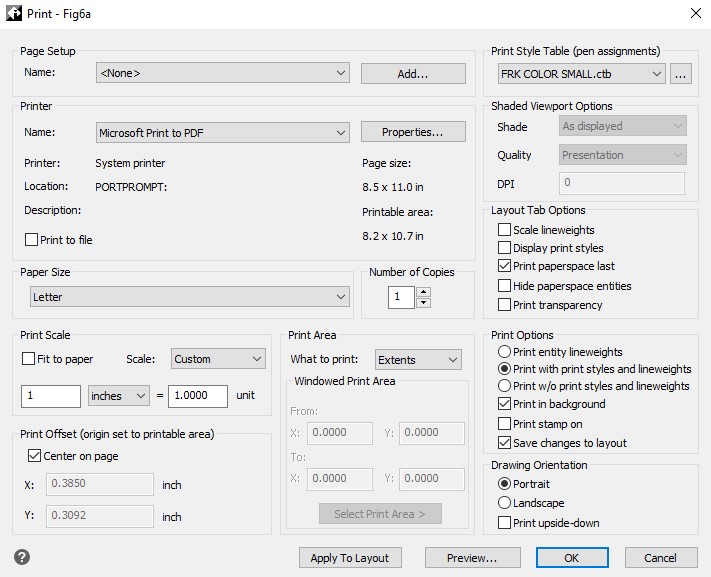
Task: Enable Print stamp on checkbox
Action: click(504, 424)
